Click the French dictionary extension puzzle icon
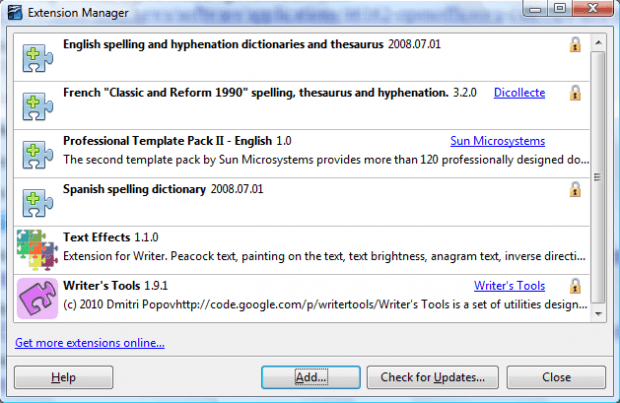 coord(37,106)
